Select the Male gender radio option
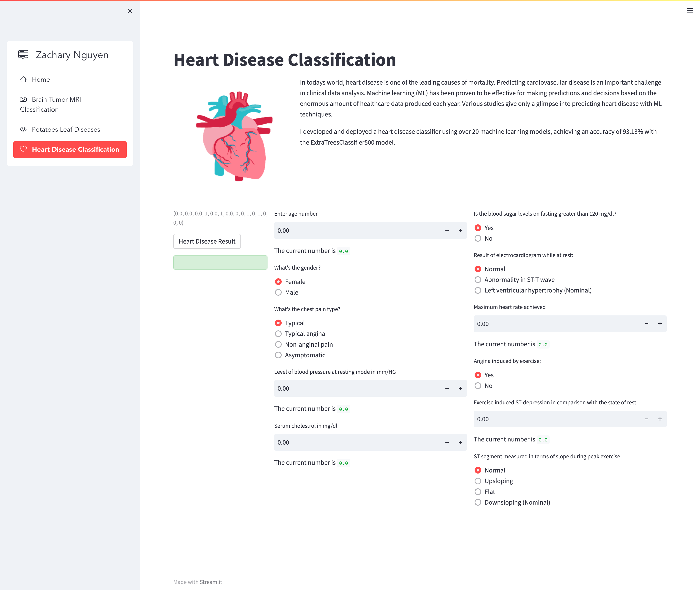Image resolution: width=700 pixels, height=590 pixels. [278, 292]
